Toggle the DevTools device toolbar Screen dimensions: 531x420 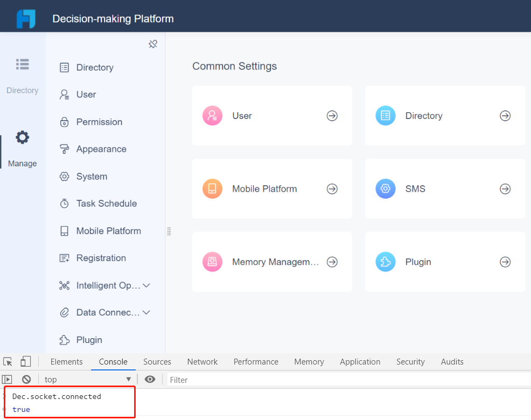click(25, 361)
